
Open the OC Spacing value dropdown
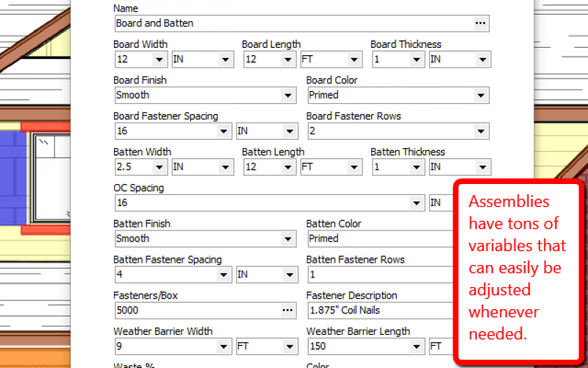click(416, 203)
